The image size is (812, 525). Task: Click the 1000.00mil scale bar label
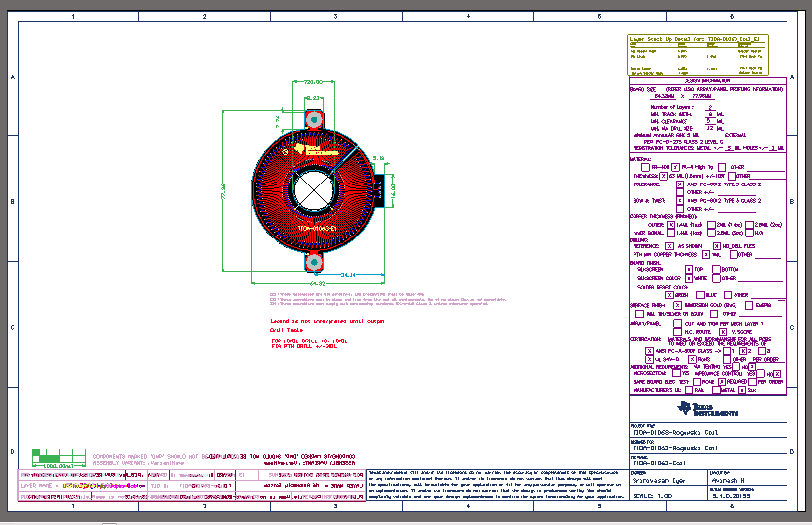(x=59, y=466)
